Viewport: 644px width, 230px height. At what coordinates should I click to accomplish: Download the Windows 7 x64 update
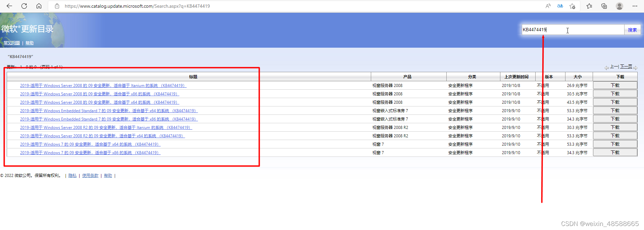pyautogui.click(x=615, y=144)
